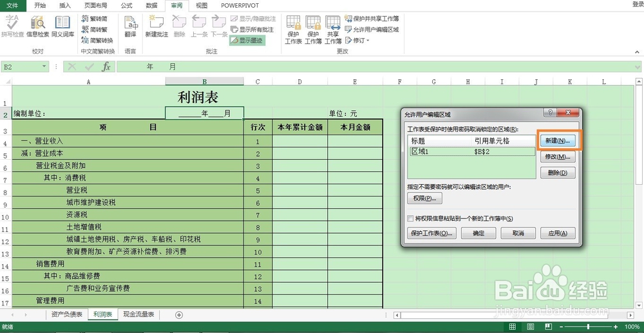644x333 pixels.
Task: Click the fx insert function icon
Action: coord(106,66)
